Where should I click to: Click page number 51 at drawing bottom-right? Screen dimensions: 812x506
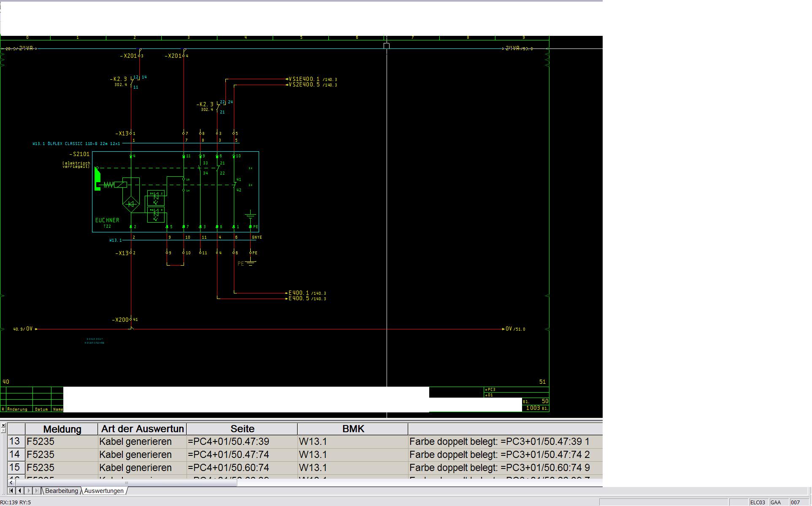[x=542, y=382]
